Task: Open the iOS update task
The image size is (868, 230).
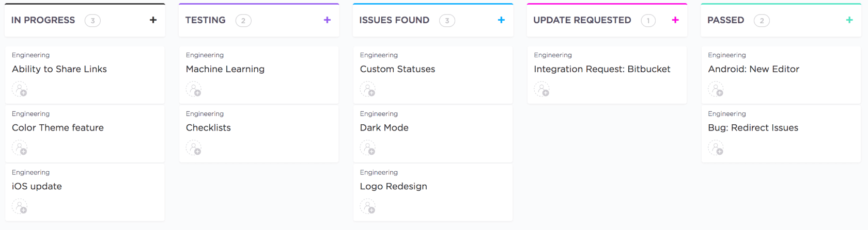Action: click(37, 187)
